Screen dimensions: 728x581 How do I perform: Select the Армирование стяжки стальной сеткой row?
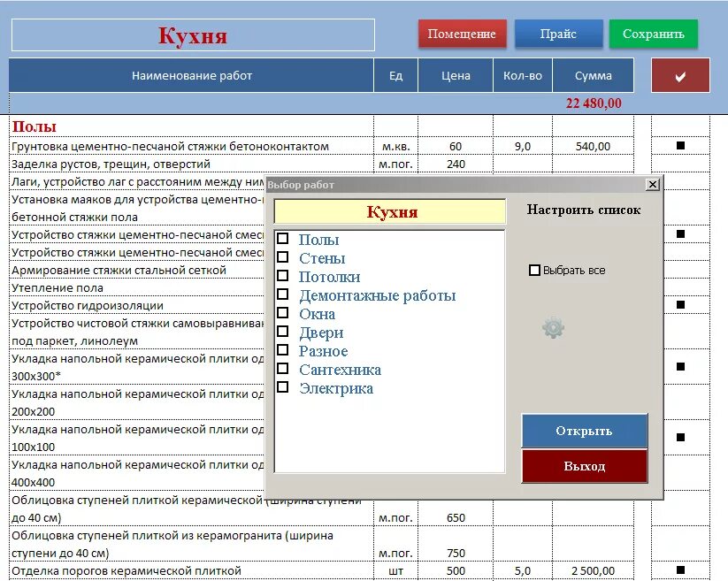click(119, 270)
